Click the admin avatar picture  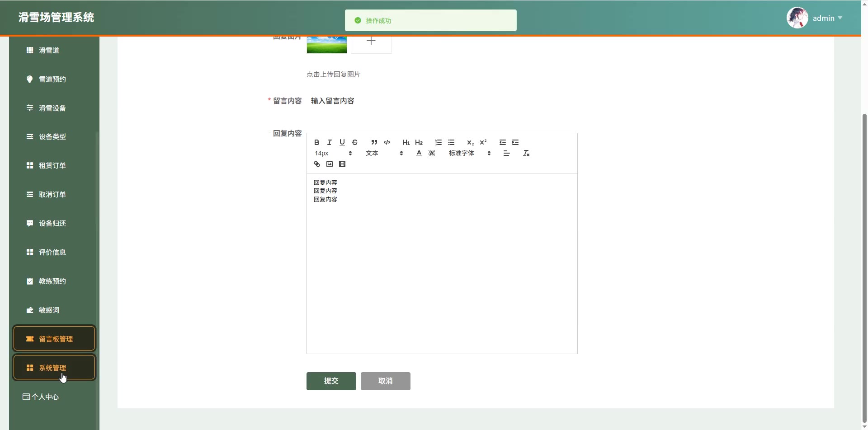click(x=797, y=18)
